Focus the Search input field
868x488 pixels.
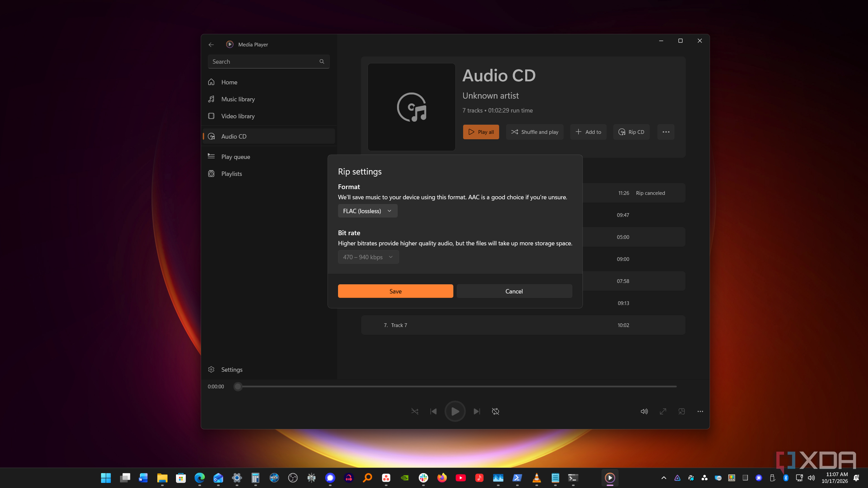(269, 61)
